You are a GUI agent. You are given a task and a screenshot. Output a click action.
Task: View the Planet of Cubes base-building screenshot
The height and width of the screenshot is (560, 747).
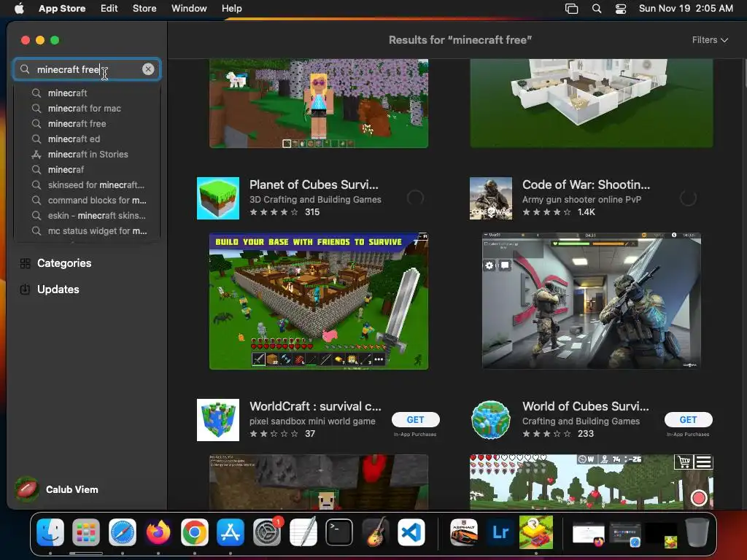(319, 301)
